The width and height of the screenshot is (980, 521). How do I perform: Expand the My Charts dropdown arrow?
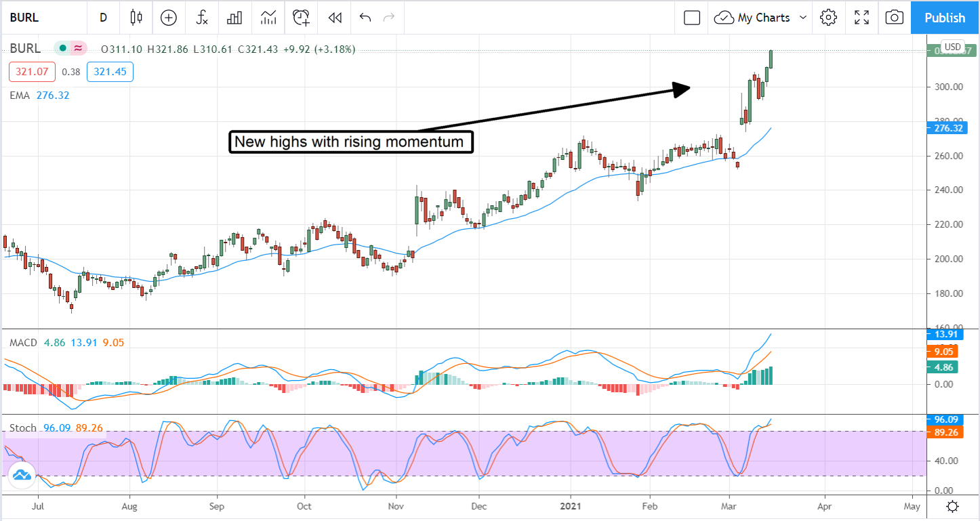pos(803,18)
